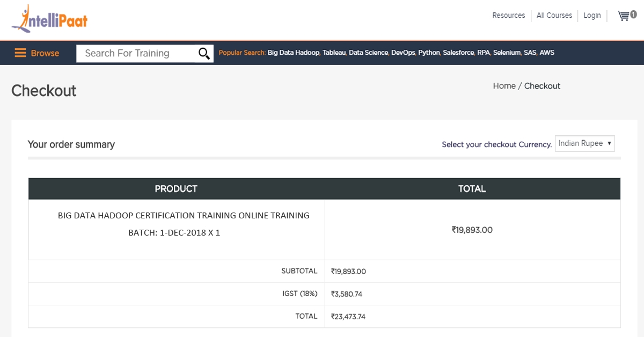644x337 pixels.
Task: Select DevOps popular search
Action: pyautogui.click(x=404, y=53)
